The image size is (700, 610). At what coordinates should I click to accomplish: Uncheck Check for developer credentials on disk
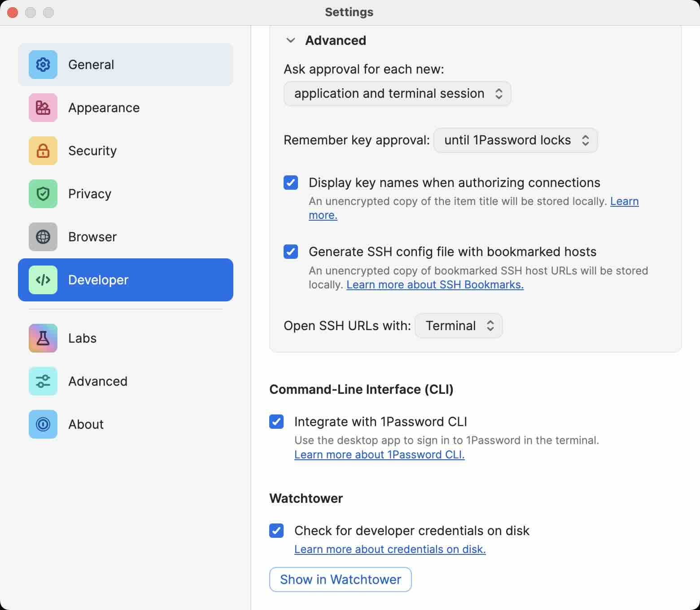coord(276,531)
